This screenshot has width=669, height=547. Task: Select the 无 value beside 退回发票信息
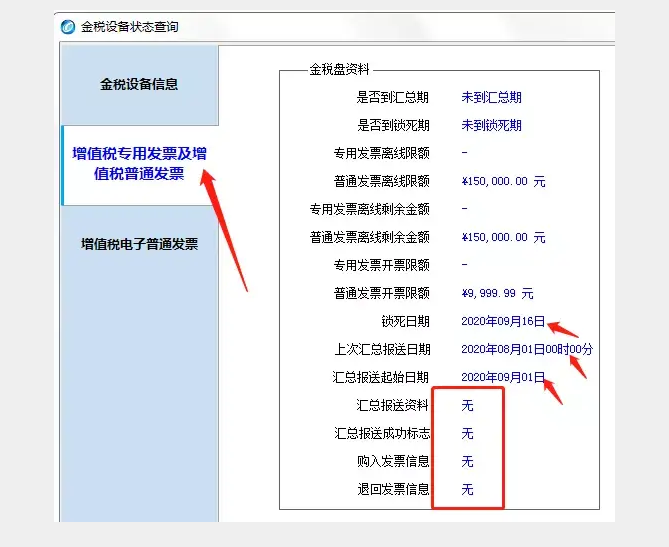pyautogui.click(x=467, y=489)
